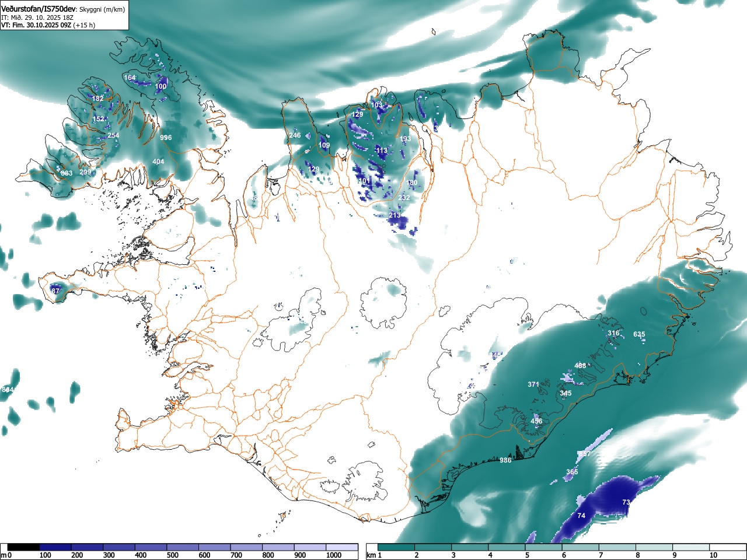This screenshot has width=747, height=560.
Task: Click the 'km 1' label on kilometre legend
Action: click(x=373, y=555)
